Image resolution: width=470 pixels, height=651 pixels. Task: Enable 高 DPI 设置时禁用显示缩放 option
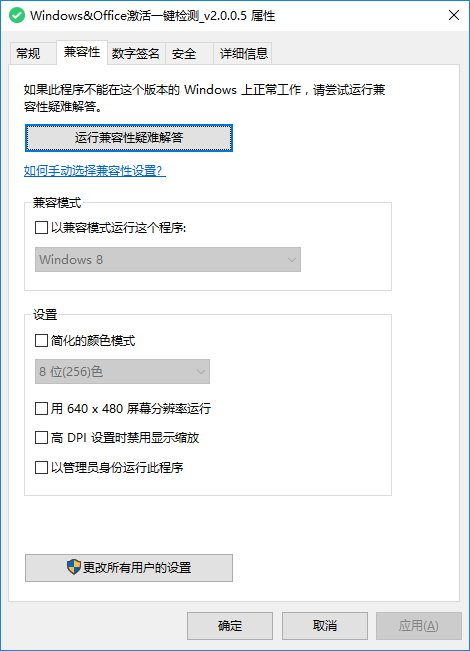41,438
